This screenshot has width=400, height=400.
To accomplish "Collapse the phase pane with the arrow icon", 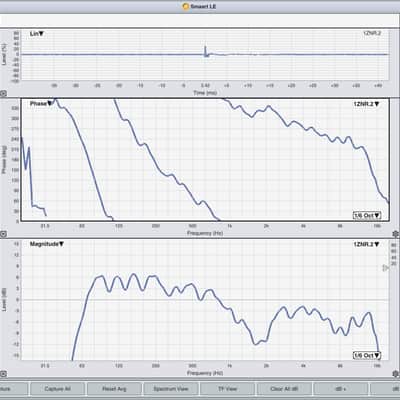I will click(x=3, y=234).
